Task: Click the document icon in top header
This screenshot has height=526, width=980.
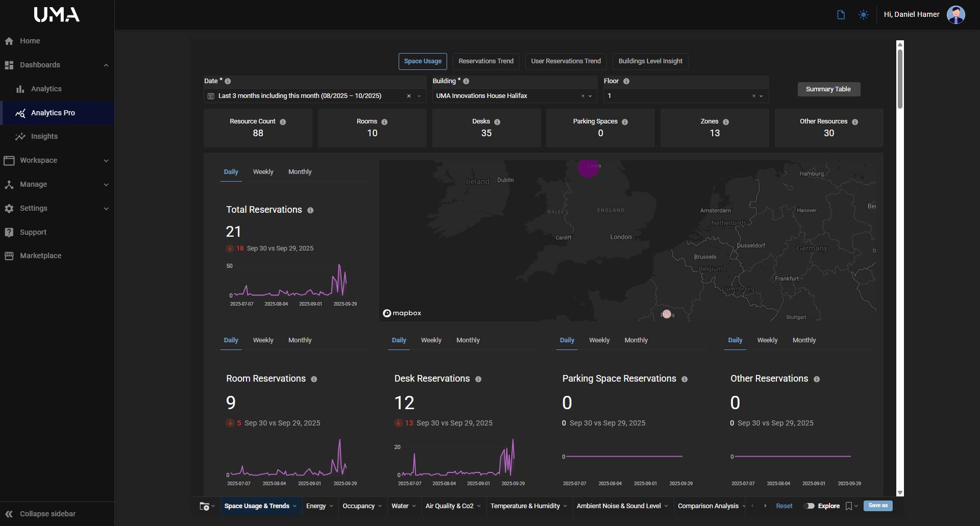Action: (x=841, y=15)
